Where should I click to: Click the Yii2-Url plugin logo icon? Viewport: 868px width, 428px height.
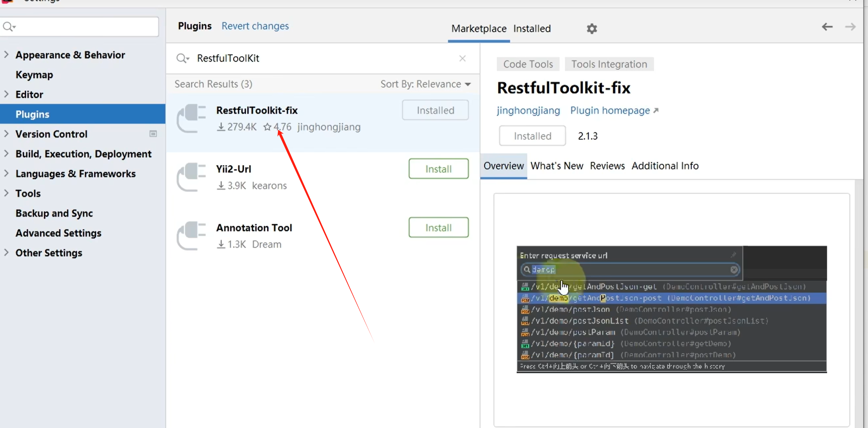[x=191, y=177]
